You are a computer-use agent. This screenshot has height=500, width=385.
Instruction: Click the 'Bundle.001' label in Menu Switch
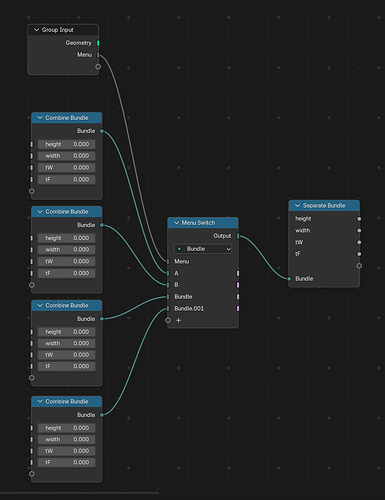[x=189, y=309]
